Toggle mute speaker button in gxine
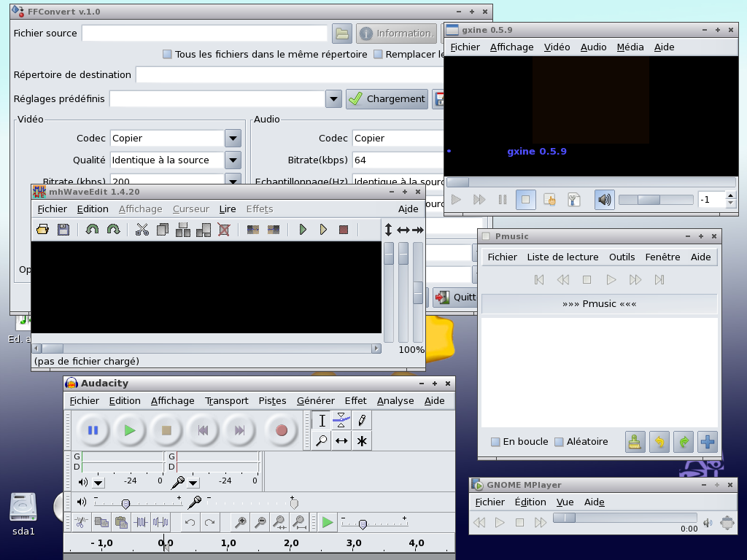 pos(604,200)
